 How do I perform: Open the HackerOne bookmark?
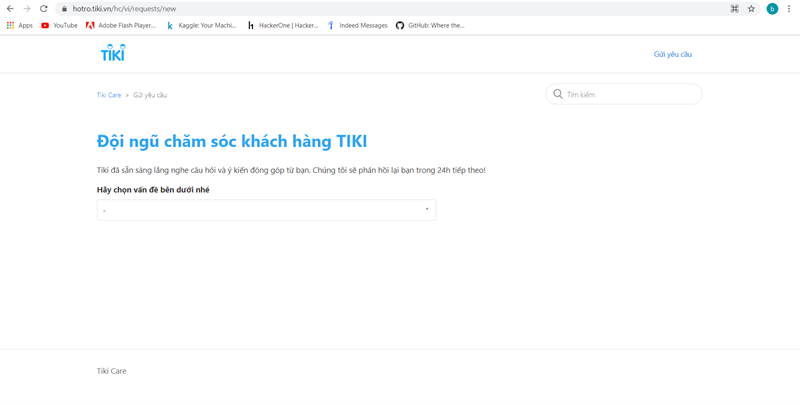pyautogui.click(x=283, y=26)
